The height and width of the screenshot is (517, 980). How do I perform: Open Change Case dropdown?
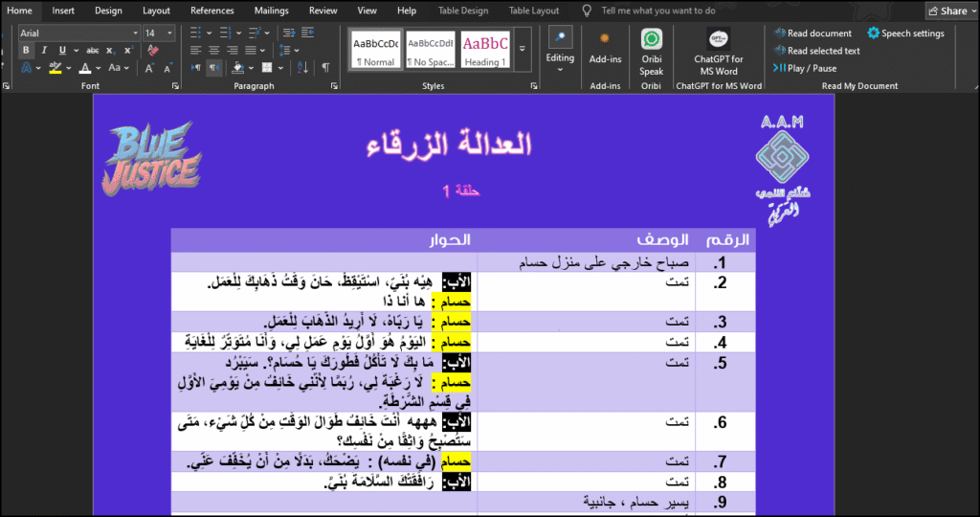(x=118, y=68)
